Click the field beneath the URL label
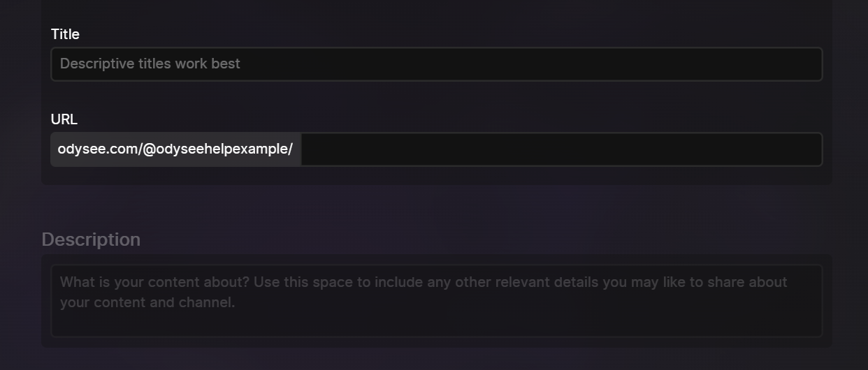The width and height of the screenshot is (868, 370). (437, 149)
